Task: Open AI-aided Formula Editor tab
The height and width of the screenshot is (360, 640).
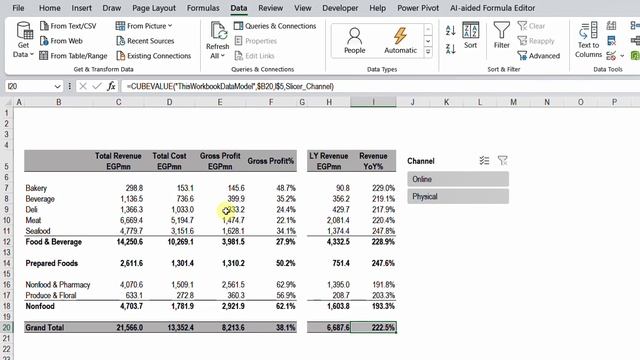Action: (492, 8)
